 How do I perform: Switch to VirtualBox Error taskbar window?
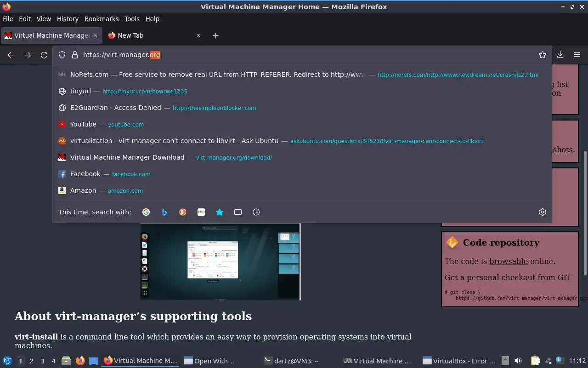pyautogui.click(x=460, y=361)
